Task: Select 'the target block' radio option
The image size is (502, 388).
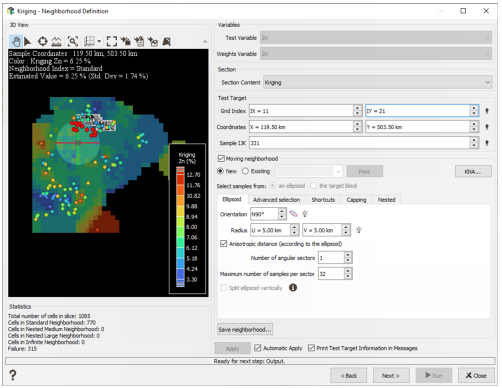Action: [313, 186]
